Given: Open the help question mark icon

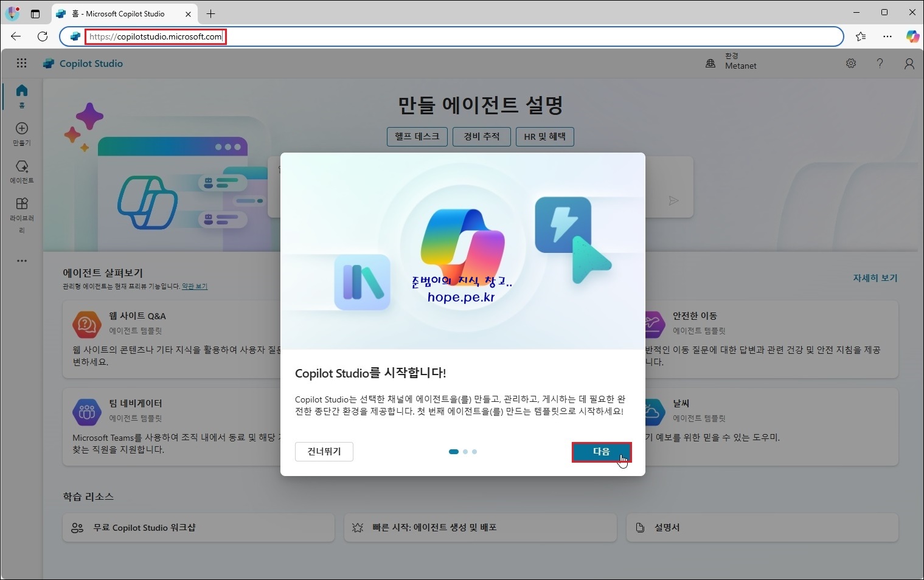Looking at the screenshot, I should [x=880, y=63].
